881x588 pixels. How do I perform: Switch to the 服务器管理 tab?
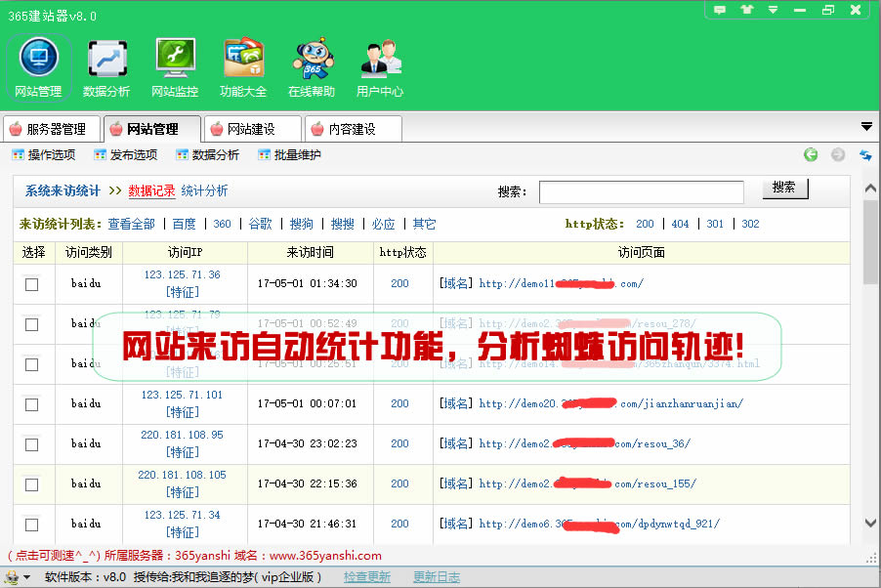tap(53, 129)
